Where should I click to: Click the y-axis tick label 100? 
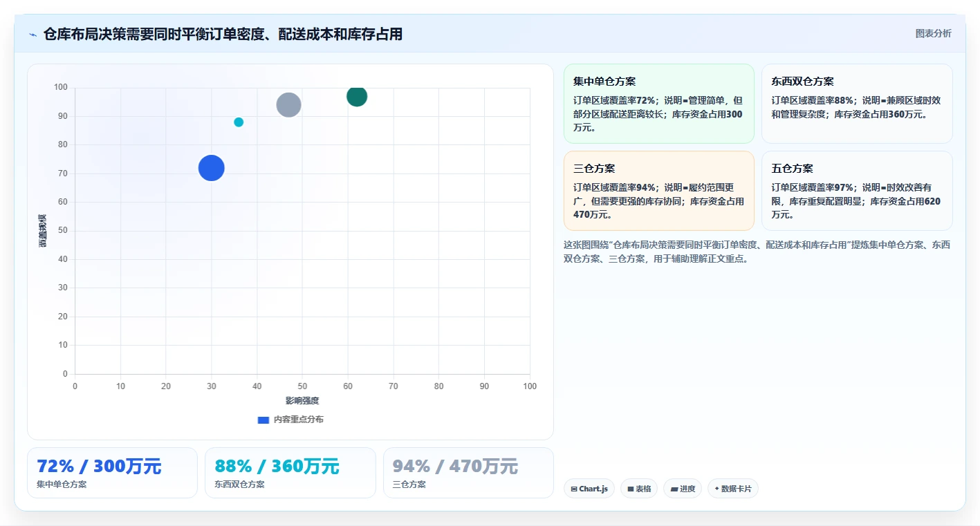click(61, 87)
